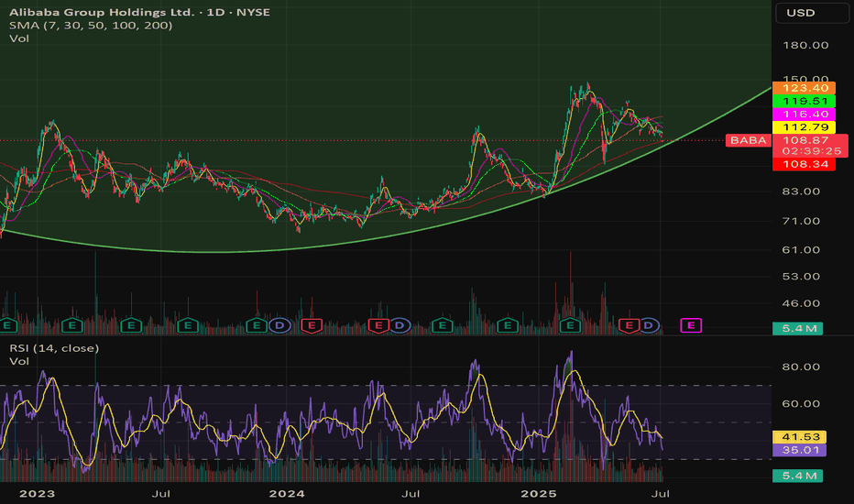854x504 pixels.
Task: Click D dividend marker between 2024 and Jul 2024
Action: [400, 326]
